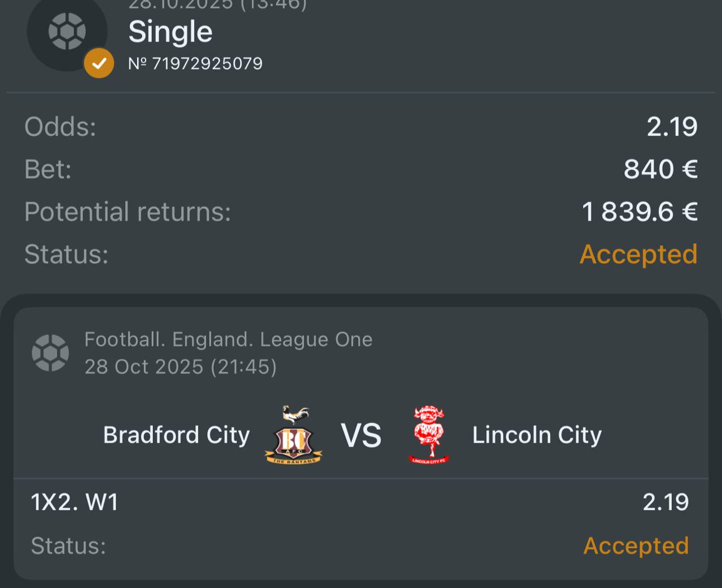Open the Football. England. League One link
Viewport: 722px width, 588px height.
click(228, 339)
